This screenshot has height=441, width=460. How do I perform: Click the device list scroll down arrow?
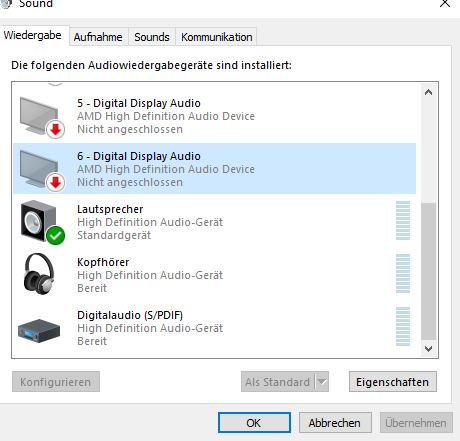click(x=429, y=349)
